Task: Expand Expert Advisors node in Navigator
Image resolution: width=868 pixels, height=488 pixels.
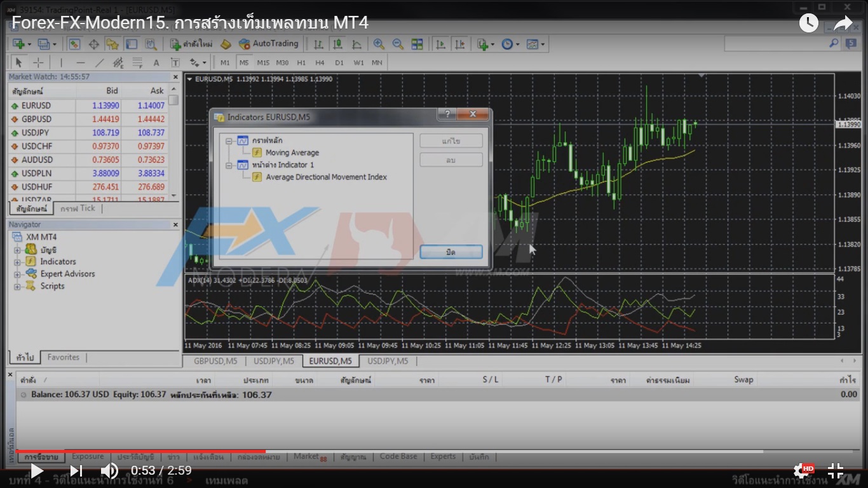Action: pyautogui.click(x=17, y=274)
